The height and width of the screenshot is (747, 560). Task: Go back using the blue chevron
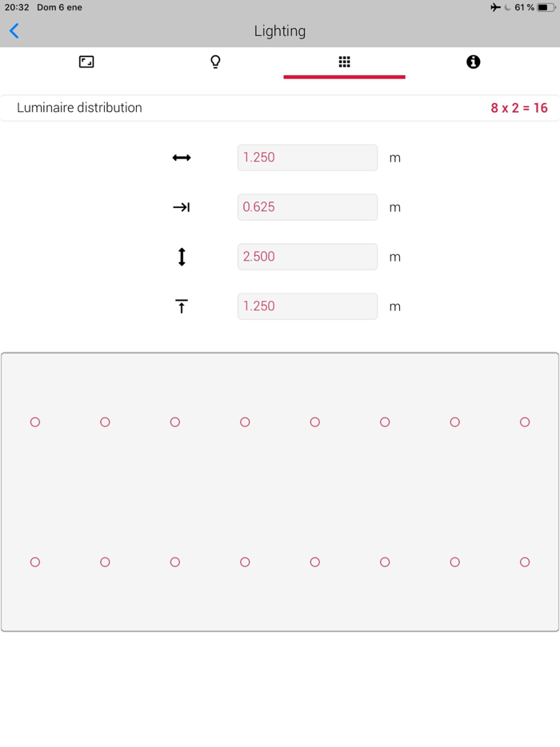click(14, 30)
